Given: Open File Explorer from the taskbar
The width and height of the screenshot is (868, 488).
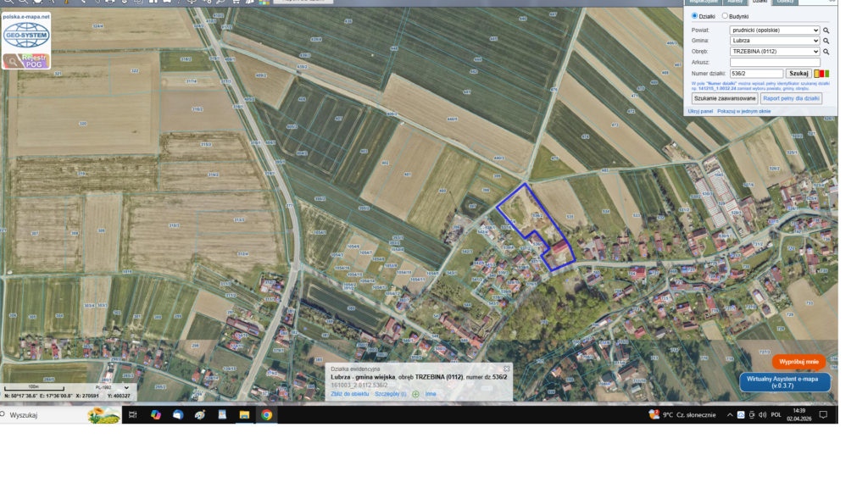Looking at the screenshot, I should (x=244, y=415).
